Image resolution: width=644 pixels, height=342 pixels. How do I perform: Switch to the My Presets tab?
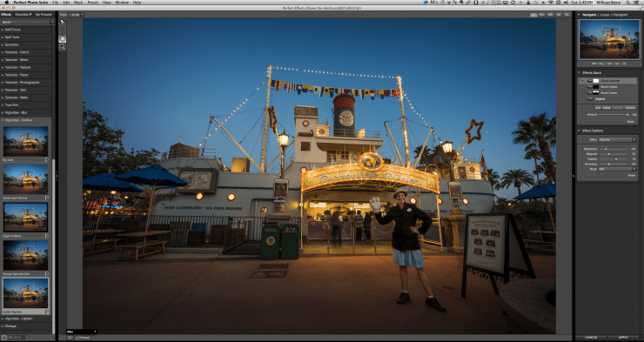(x=44, y=15)
